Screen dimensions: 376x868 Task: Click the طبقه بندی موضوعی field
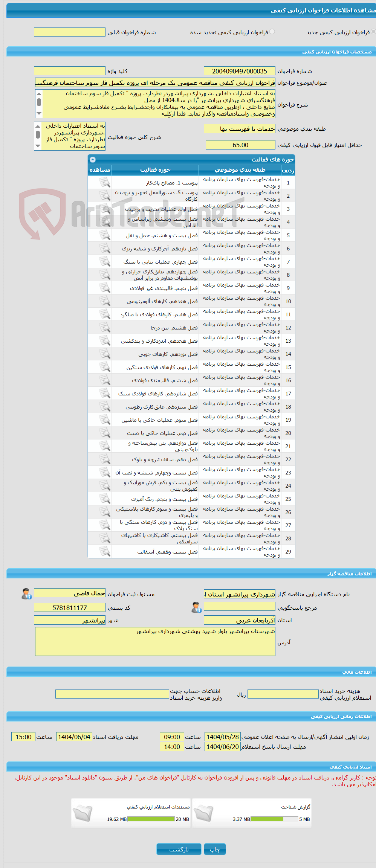[240, 129]
